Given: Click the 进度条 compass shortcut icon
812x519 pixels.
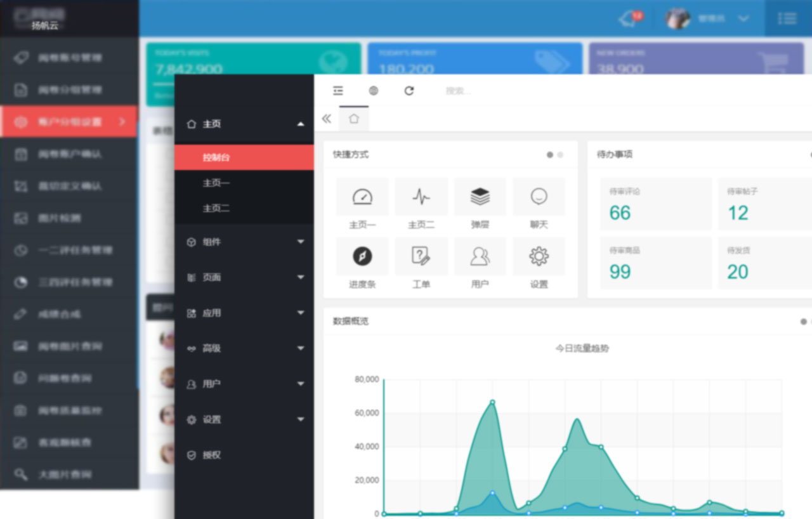Looking at the screenshot, I should click(362, 256).
